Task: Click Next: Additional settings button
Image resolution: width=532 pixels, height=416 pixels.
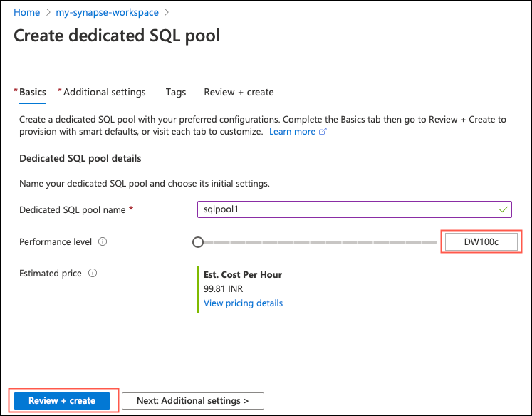Action: pos(193,401)
